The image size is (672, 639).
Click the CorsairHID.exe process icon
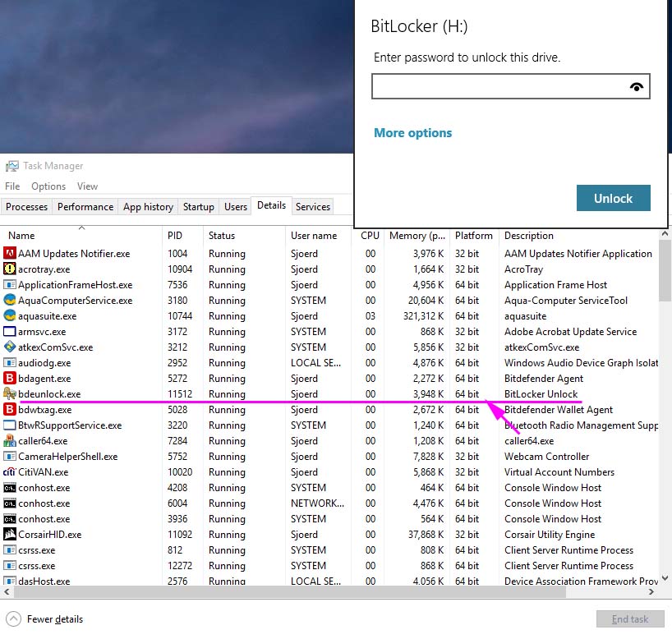(x=10, y=535)
